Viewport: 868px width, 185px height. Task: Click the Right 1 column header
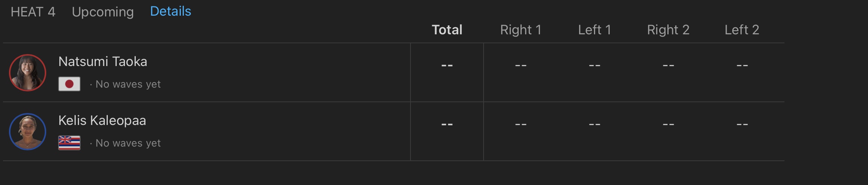coord(521,30)
